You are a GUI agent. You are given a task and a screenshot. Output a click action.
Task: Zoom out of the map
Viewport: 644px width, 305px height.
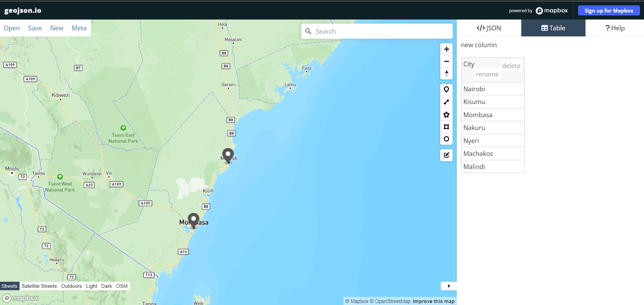[446, 62]
